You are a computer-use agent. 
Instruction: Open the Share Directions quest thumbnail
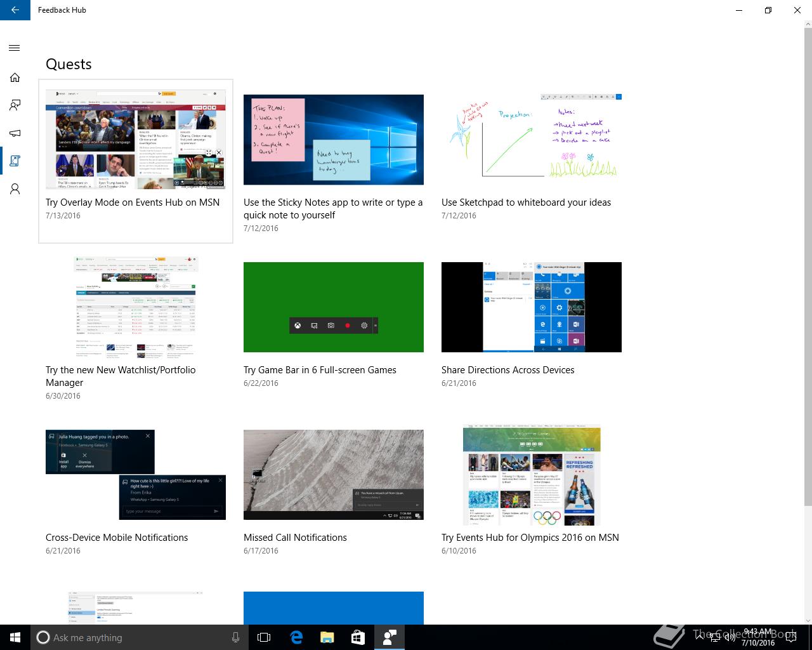point(532,307)
